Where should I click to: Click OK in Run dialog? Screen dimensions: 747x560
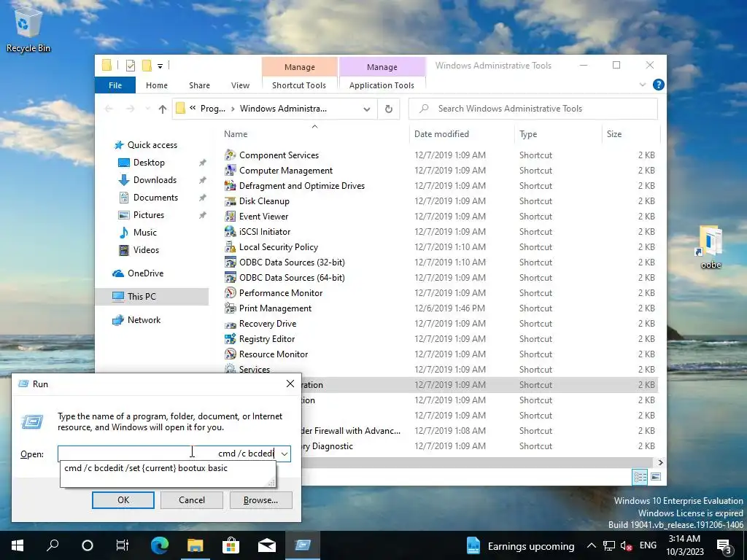(x=123, y=500)
